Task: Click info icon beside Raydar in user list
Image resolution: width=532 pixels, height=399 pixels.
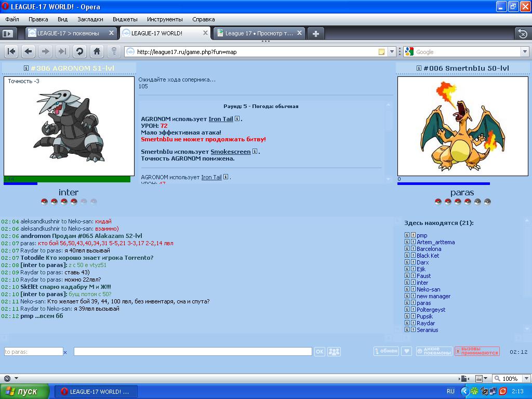Action: (x=407, y=323)
